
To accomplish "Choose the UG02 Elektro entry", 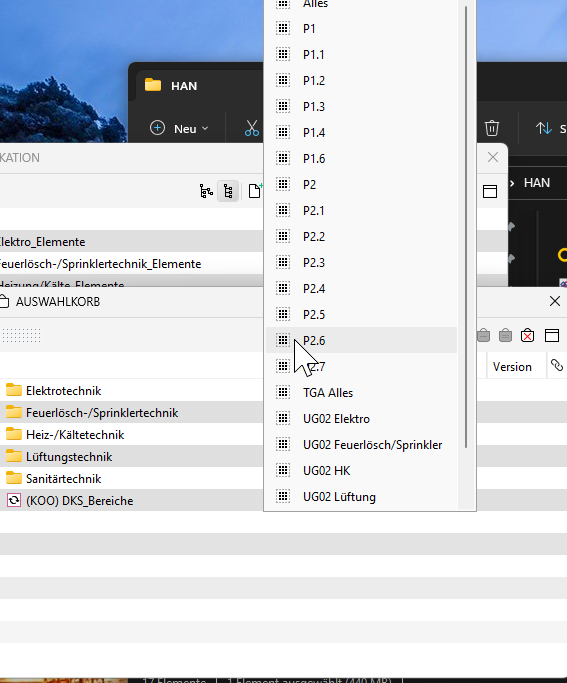I will (x=361, y=419).
